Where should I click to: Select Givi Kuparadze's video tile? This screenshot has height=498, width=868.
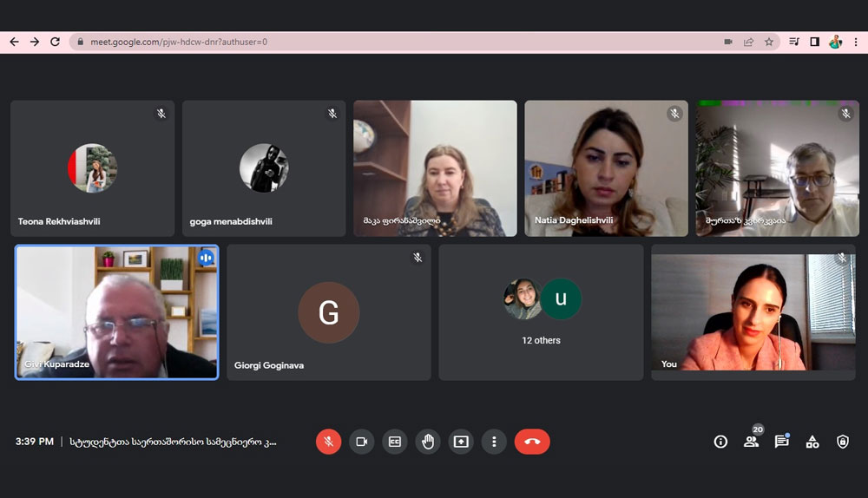tap(116, 312)
